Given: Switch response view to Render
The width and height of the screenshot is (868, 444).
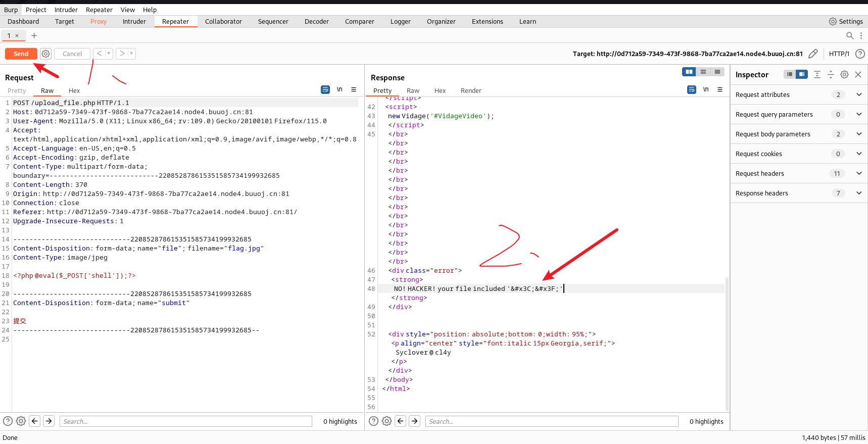Looking at the screenshot, I should pyautogui.click(x=471, y=90).
